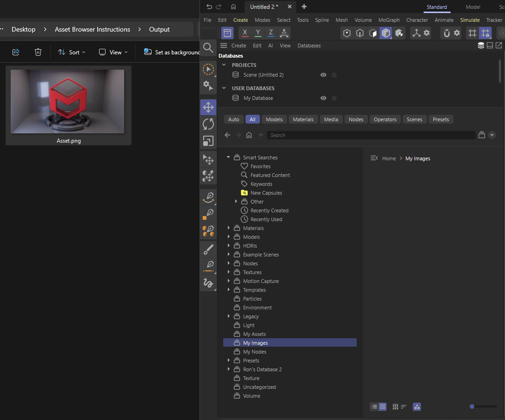This screenshot has width=505, height=420.
Task: Click the Materials filter button
Action: click(303, 119)
